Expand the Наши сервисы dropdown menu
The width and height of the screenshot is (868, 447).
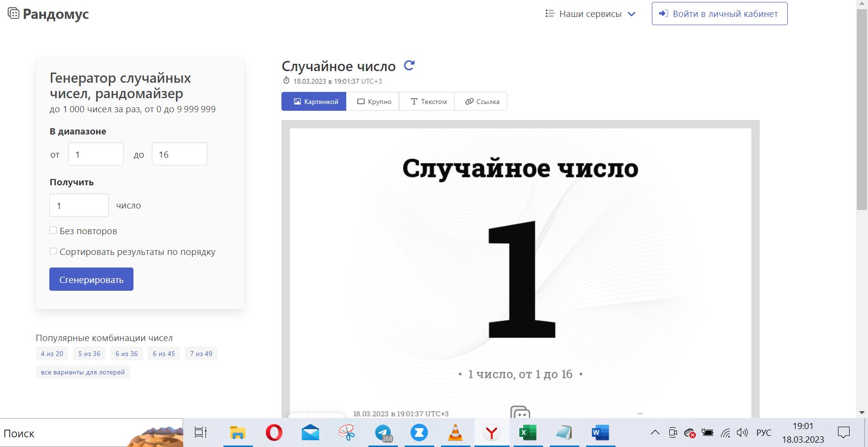(x=590, y=14)
